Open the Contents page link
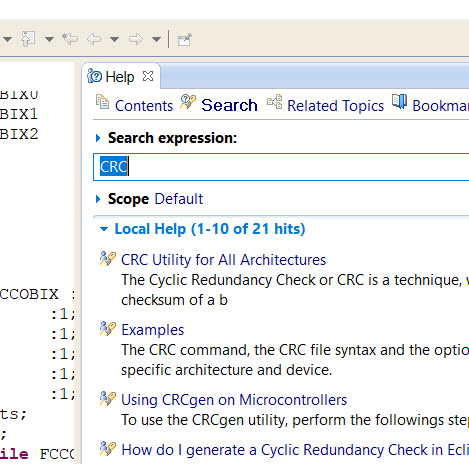Viewport: 469px width, 464px height. [144, 106]
